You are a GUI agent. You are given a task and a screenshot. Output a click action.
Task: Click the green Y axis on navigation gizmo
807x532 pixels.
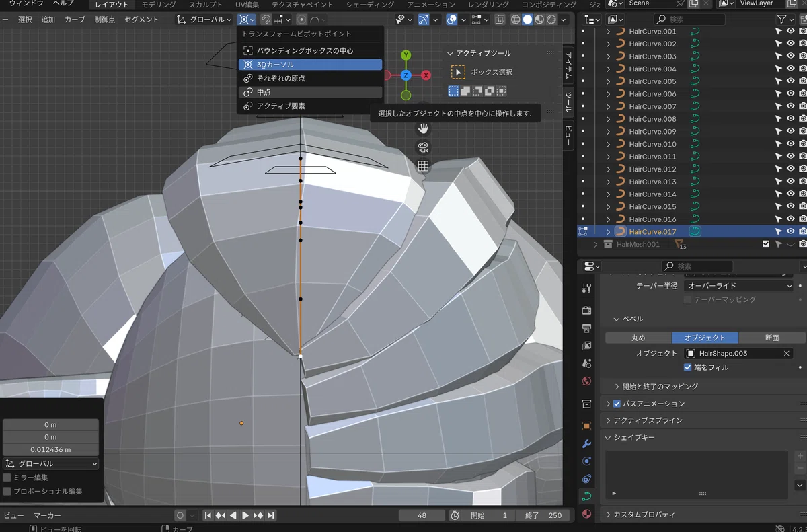tap(406, 56)
